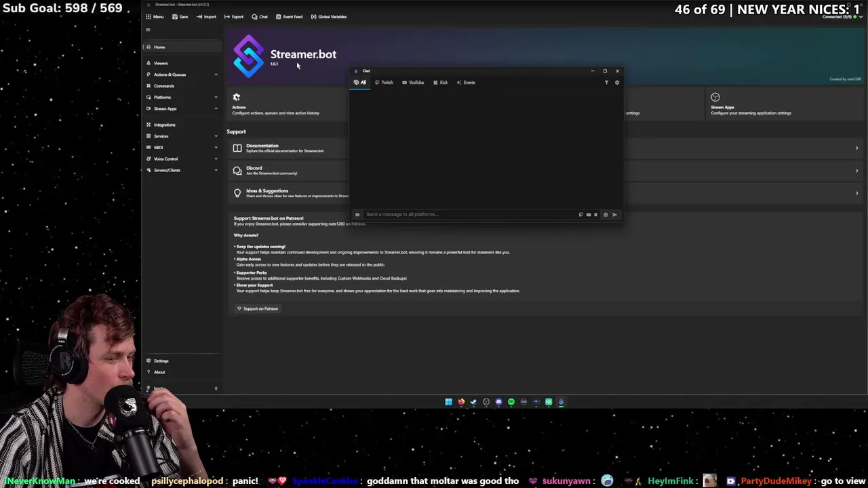Viewport: 868px width, 488px height.
Task: Toggle Kick platform in chat input
Action: [596, 215]
